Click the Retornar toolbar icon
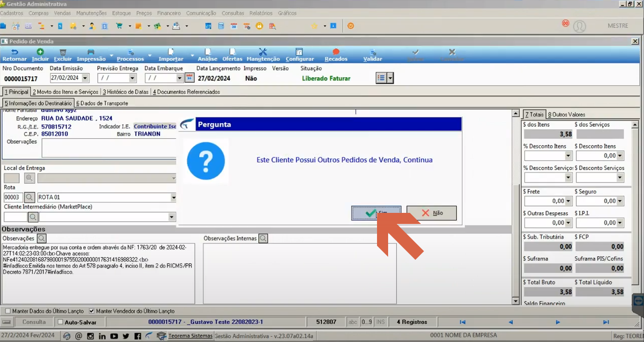 [14, 52]
